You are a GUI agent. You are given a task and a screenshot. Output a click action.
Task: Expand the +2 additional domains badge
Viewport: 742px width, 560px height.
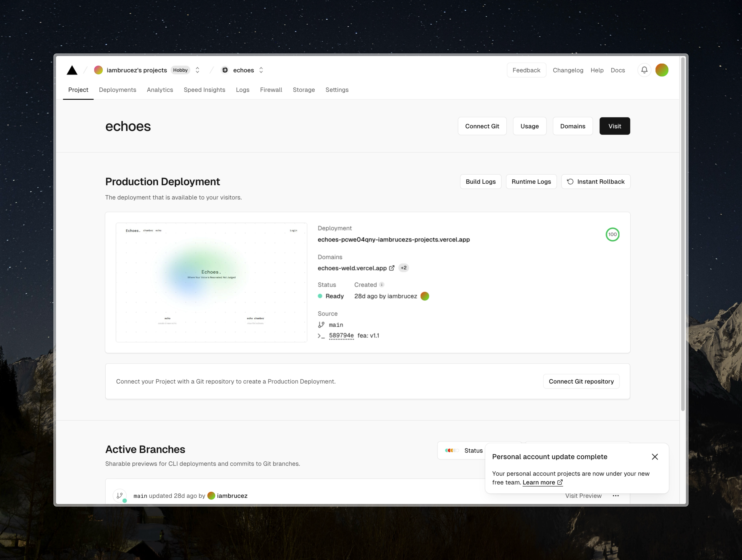[x=404, y=268]
